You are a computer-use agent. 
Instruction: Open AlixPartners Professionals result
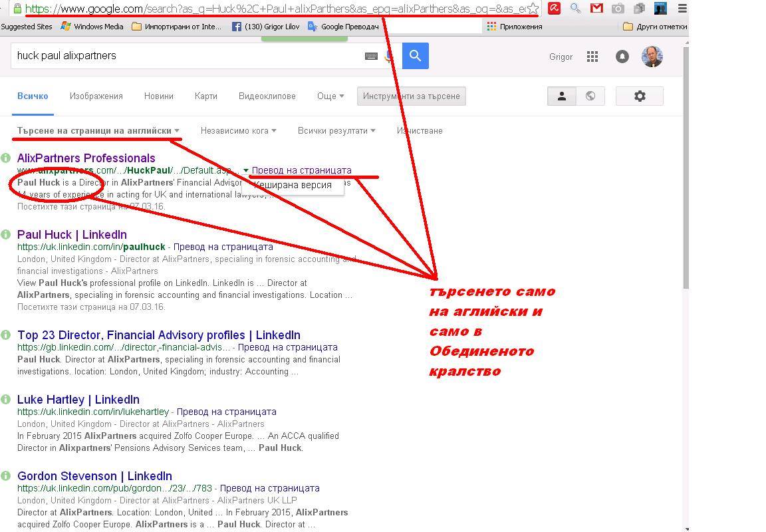(86, 158)
